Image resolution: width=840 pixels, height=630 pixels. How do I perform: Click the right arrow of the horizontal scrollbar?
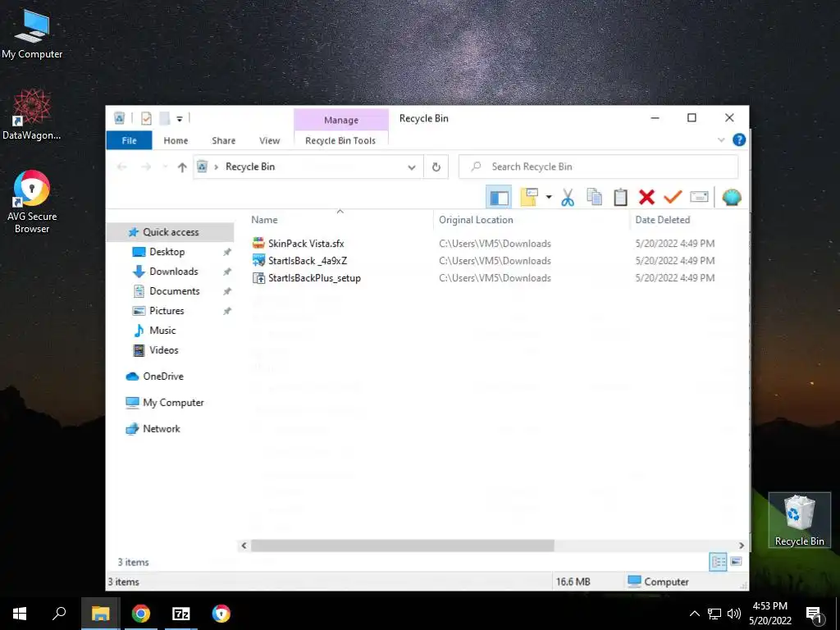(x=742, y=546)
